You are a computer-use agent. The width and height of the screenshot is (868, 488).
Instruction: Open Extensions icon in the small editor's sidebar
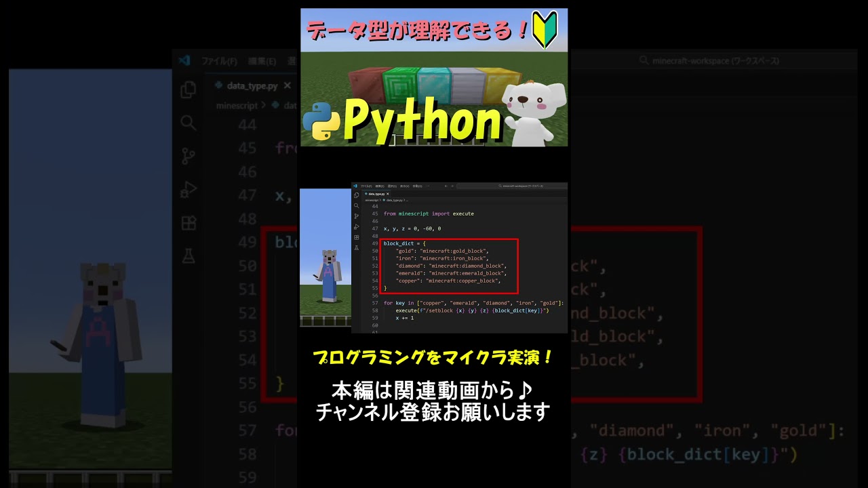click(357, 237)
